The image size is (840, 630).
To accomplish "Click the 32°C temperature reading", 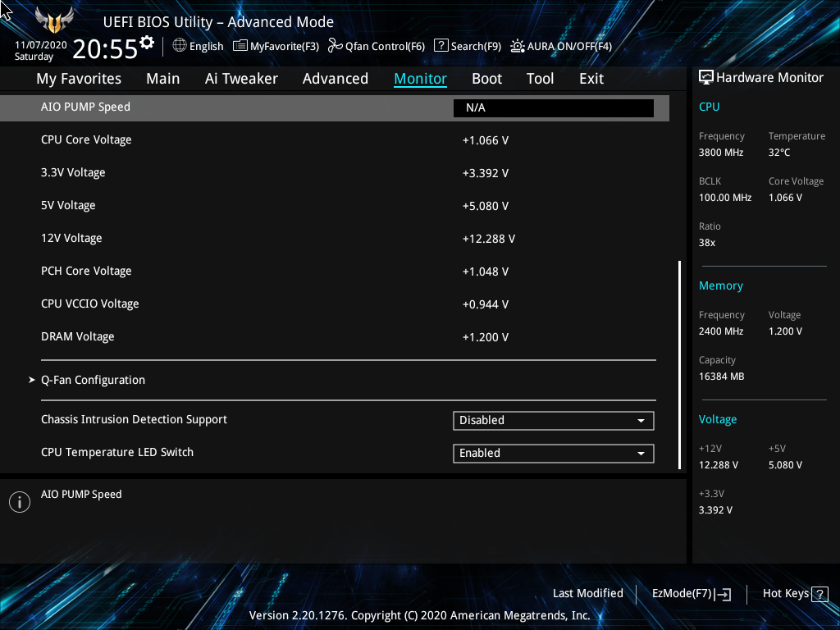I will [x=779, y=152].
